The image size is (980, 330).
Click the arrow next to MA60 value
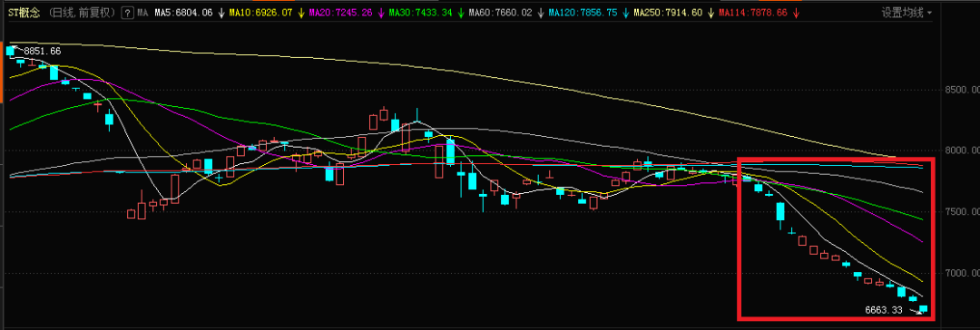pyautogui.click(x=541, y=12)
